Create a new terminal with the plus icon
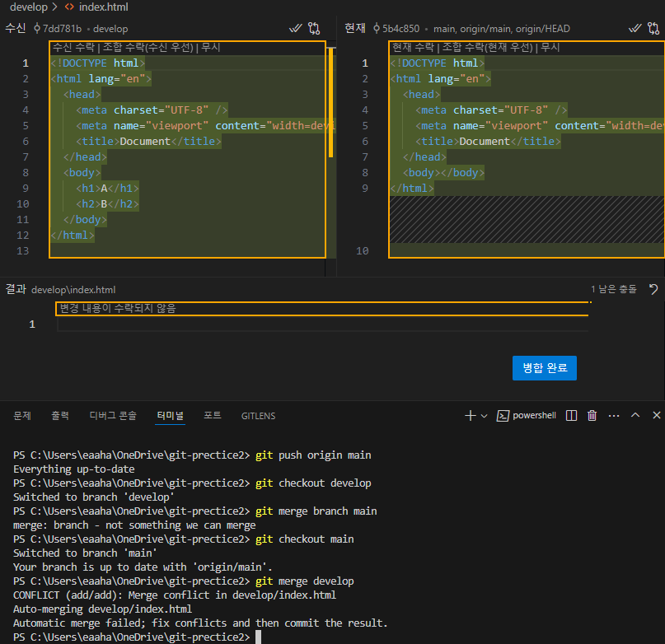The width and height of the screenshot is (665, 644). pyautogui.click(x=470, y=416)
